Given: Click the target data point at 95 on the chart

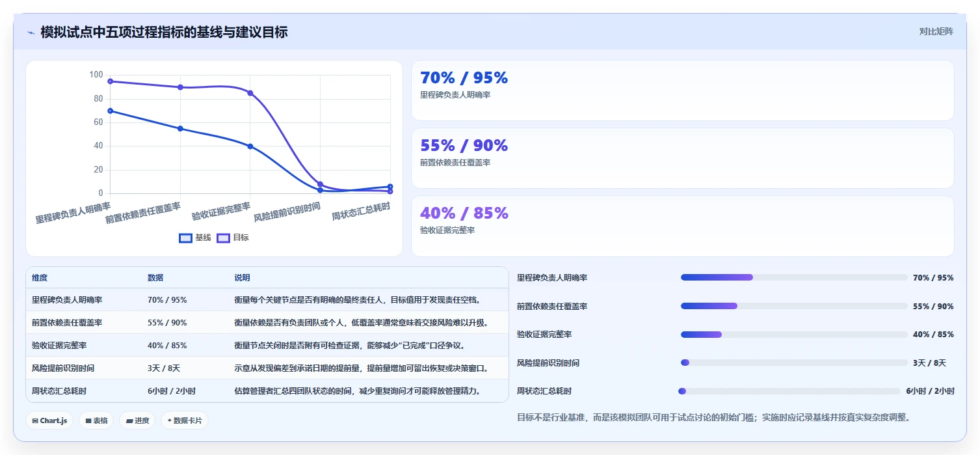Looking at the screenshot, I should [111, 81].
